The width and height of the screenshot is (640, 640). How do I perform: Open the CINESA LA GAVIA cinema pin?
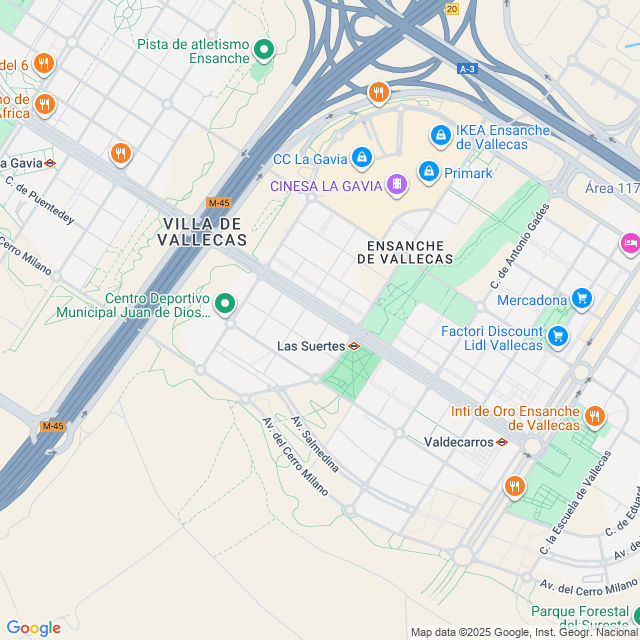tap(397, 185)
